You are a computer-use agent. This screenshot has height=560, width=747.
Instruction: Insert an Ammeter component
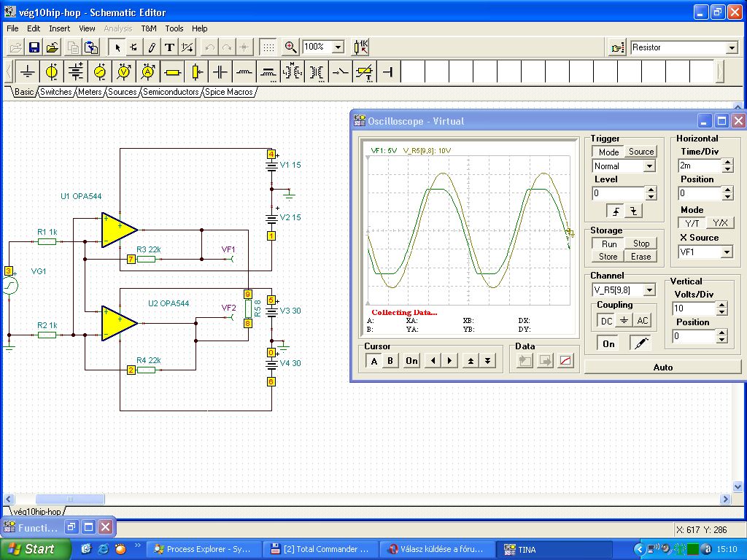tap(148, 72)
